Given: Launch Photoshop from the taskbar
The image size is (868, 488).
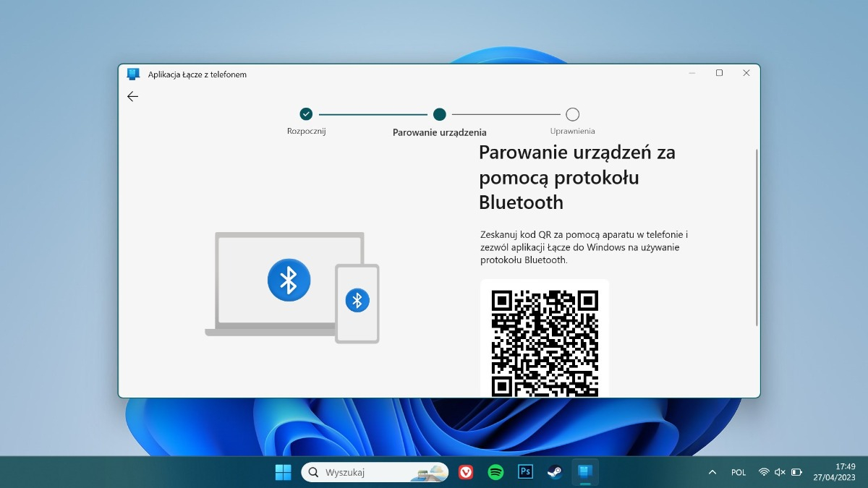Looking at the screenshot, I should coord(525,471).
